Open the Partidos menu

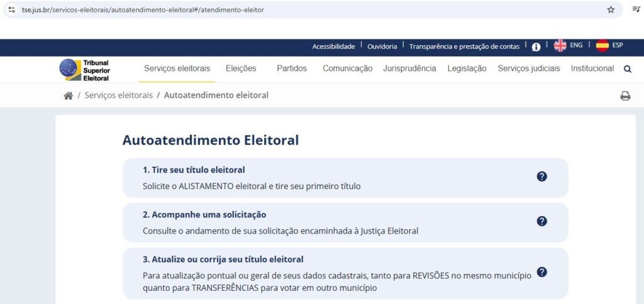pos(292,68)
